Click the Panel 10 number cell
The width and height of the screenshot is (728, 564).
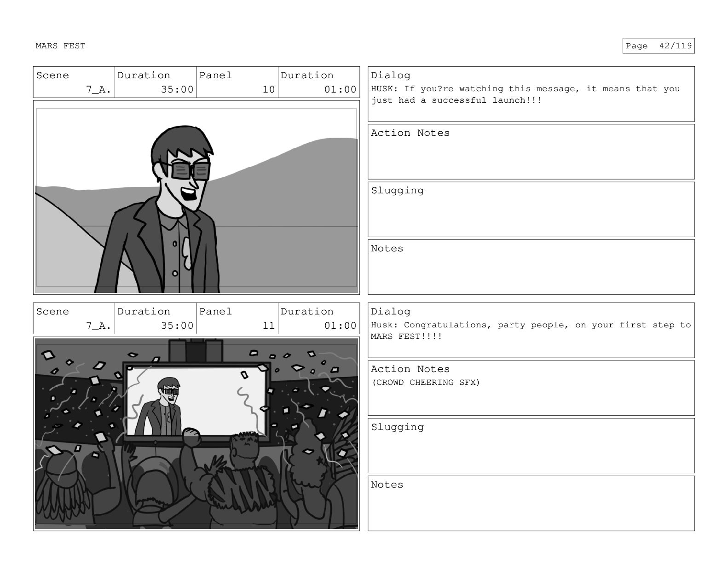237,82
